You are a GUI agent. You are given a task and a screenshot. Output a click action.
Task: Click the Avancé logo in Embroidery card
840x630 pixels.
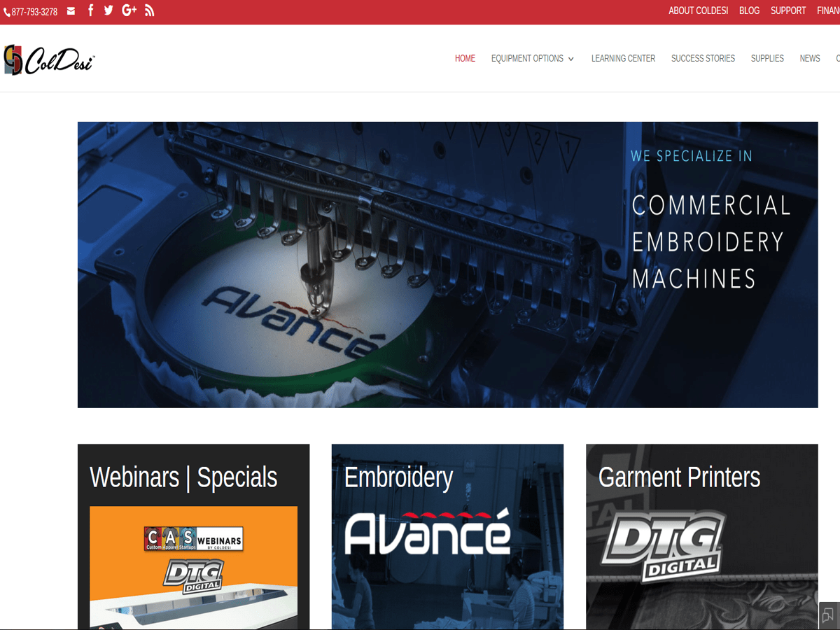click(x=428, y=532)
